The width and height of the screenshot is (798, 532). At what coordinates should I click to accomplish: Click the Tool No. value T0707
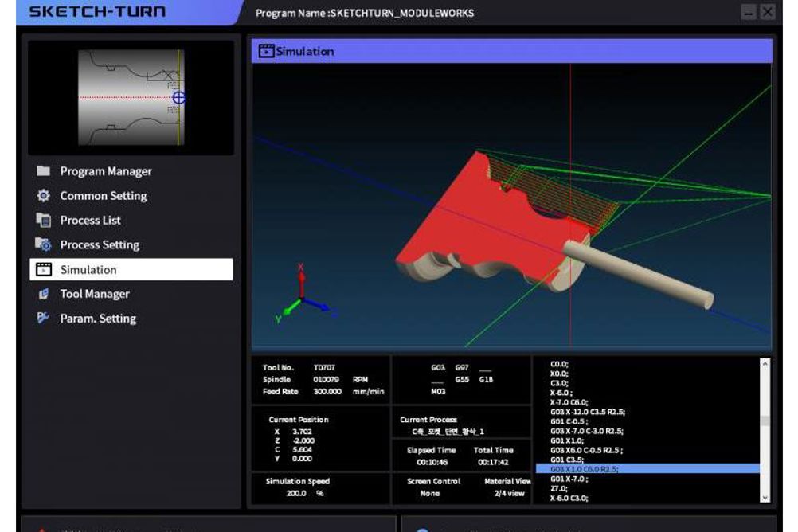pos(324,368)
